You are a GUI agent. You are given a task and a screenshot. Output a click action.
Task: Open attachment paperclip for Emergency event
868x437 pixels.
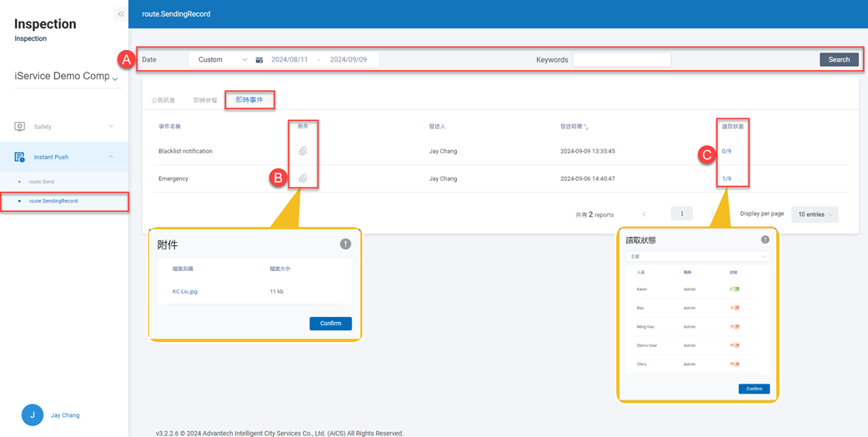pyautogui.click(x=303, y=178)
